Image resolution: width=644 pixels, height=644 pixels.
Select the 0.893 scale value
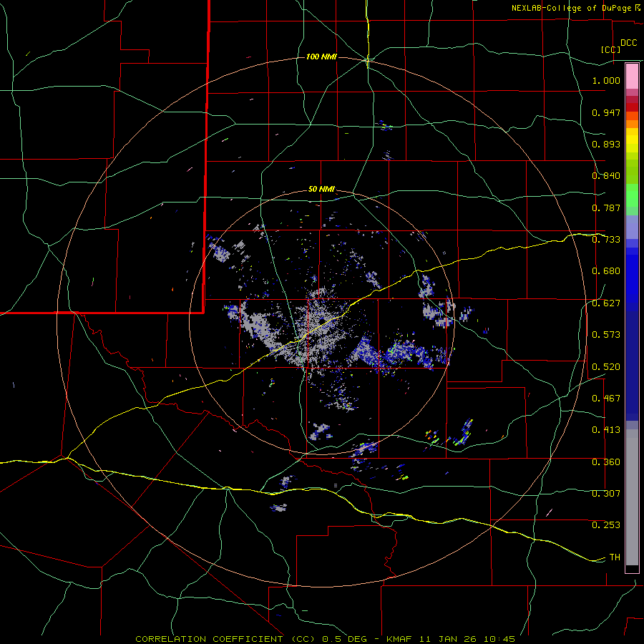(x=606, y=144)
